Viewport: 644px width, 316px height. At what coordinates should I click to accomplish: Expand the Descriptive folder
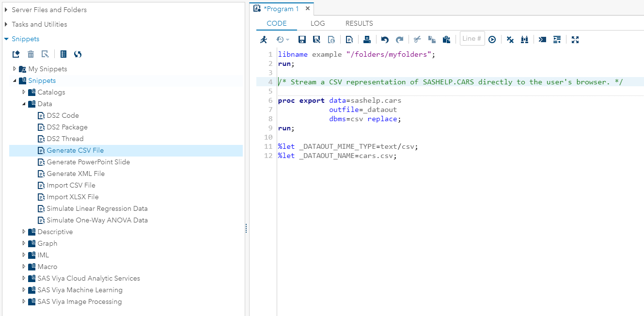[24, 232]
